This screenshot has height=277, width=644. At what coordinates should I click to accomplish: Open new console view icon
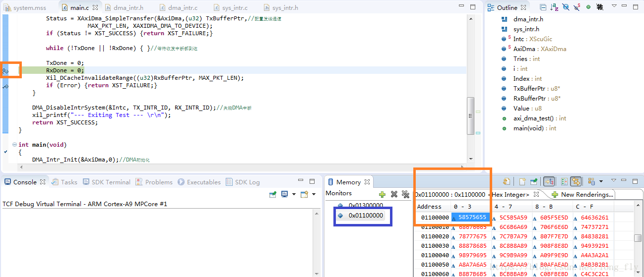[304, 194]
